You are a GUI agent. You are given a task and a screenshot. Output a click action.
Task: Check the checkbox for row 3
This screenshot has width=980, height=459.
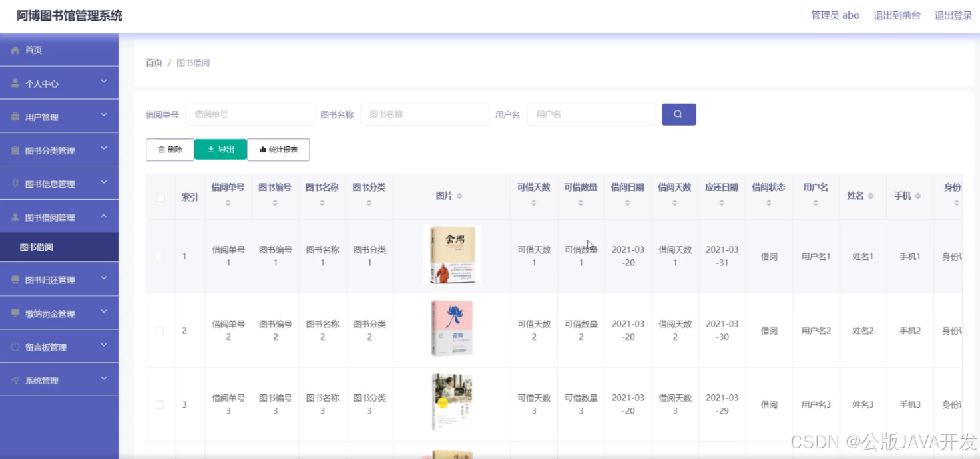(160, 404)
